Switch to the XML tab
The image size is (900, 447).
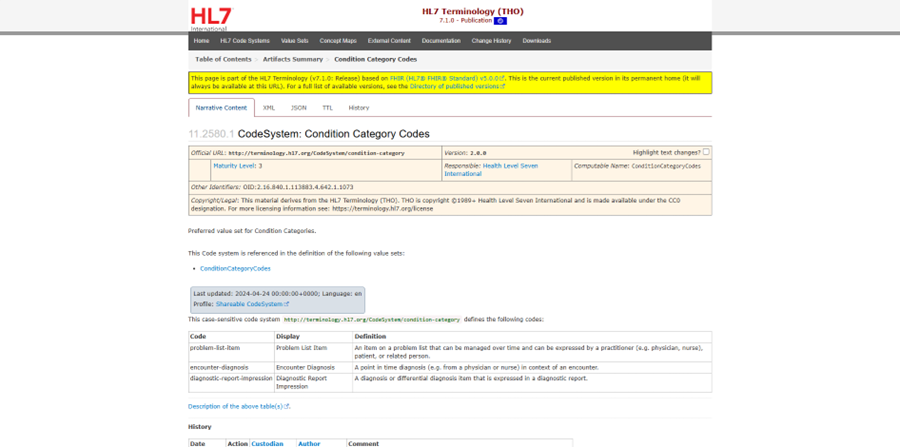coord(269,108)
